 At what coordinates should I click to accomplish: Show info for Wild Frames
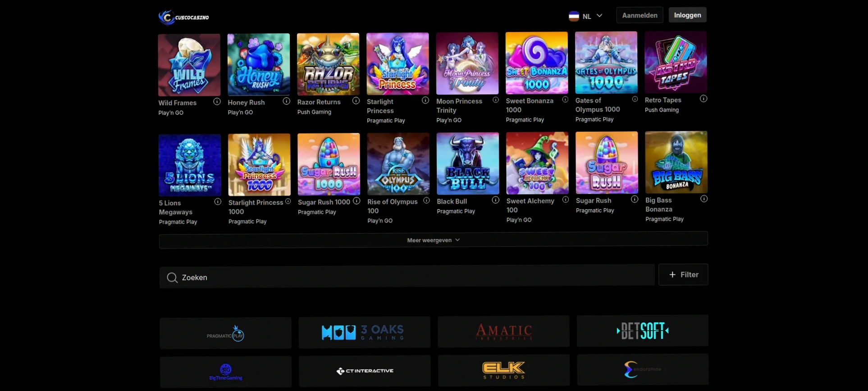pos(217,102)
